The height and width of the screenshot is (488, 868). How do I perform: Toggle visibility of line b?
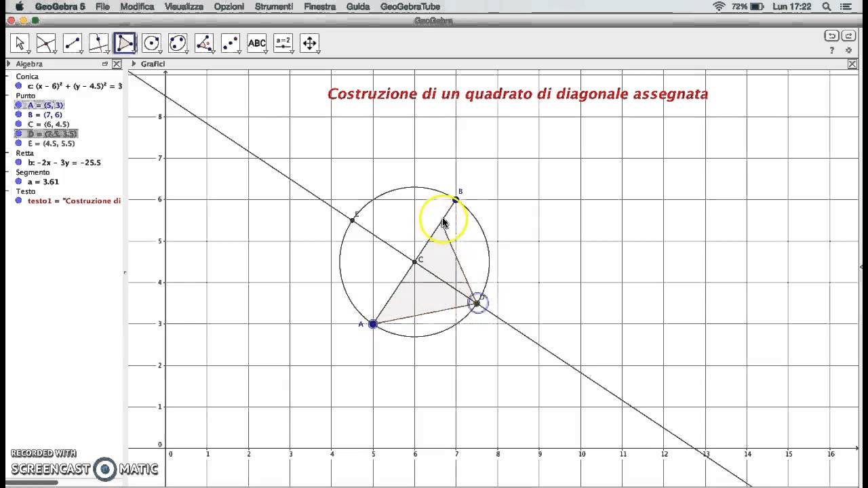pyautogui.click(x=19, y=163)
